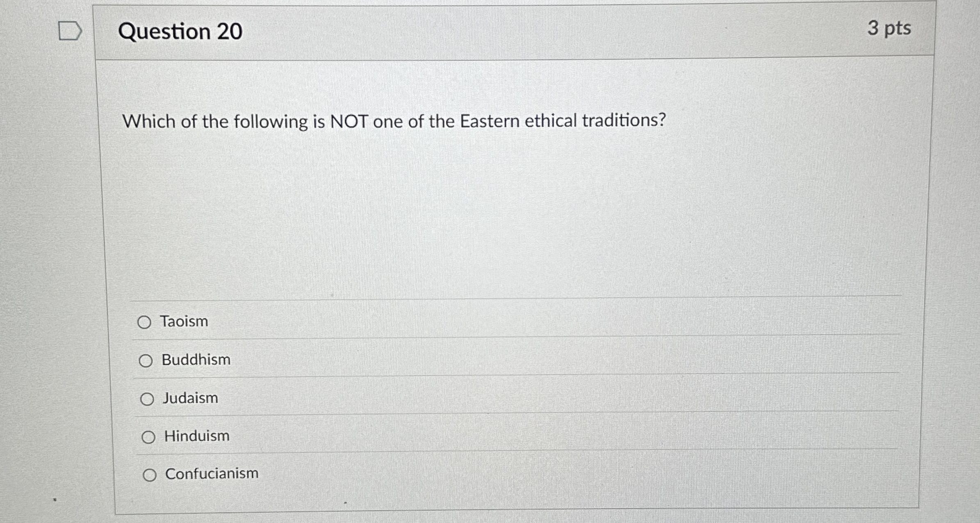Select the Hinduism radio button
This screenshot has width=980, height=523.
coord(148,437)
